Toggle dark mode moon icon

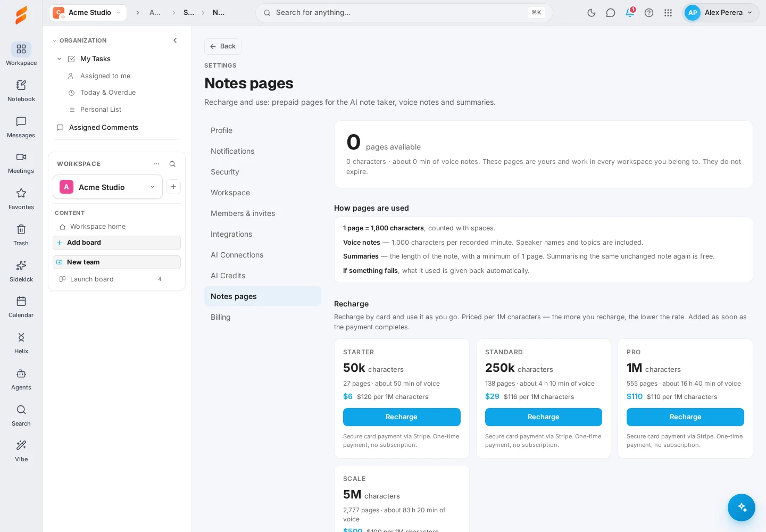pyautogui.click(x=592, y=13)
